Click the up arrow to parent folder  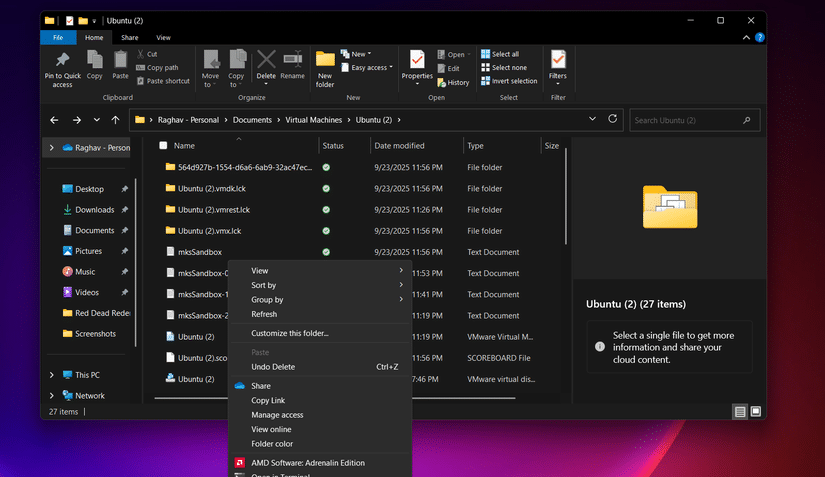[x=115, y=120]
